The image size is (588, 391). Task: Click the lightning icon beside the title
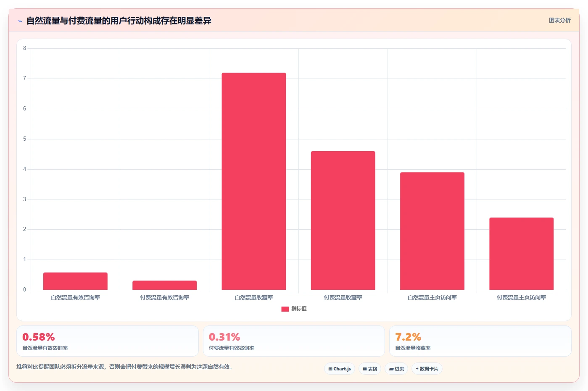coord(20,21)
